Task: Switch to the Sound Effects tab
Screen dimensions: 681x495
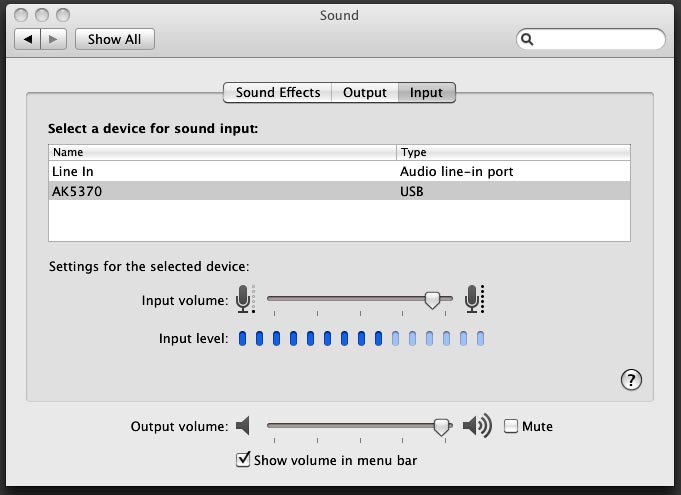Action: [277, 93]
